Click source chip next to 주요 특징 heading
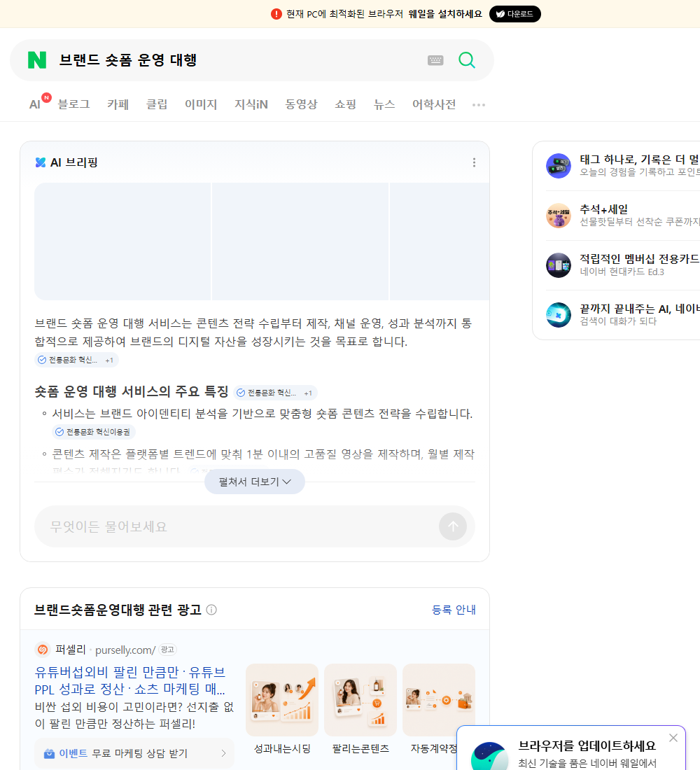 pyautogui.click(x=275, y=393)
